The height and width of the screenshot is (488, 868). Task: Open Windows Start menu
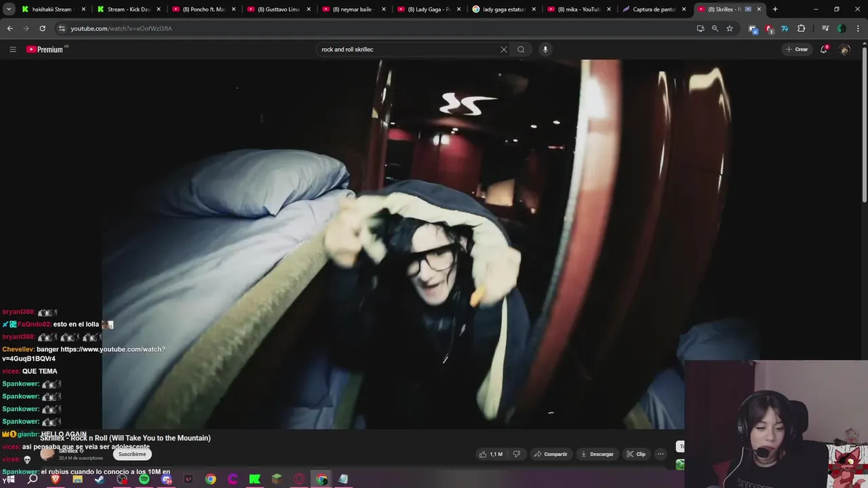click(x=9, y=479)
